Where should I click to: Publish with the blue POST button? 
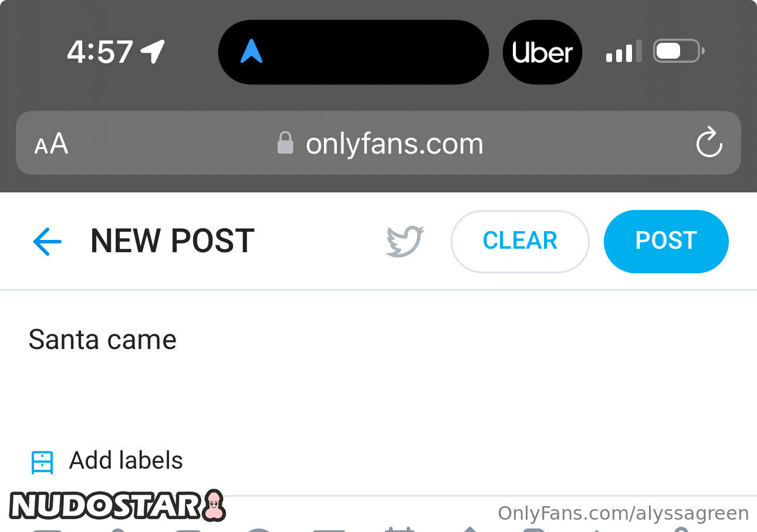[x=666, y=241]
